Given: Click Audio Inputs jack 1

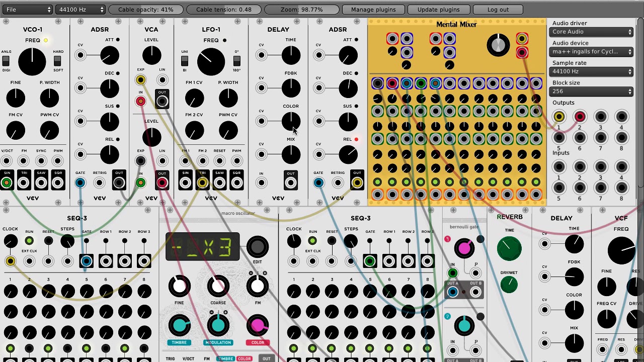Looking at the screenshot, I should pos(559,166).
